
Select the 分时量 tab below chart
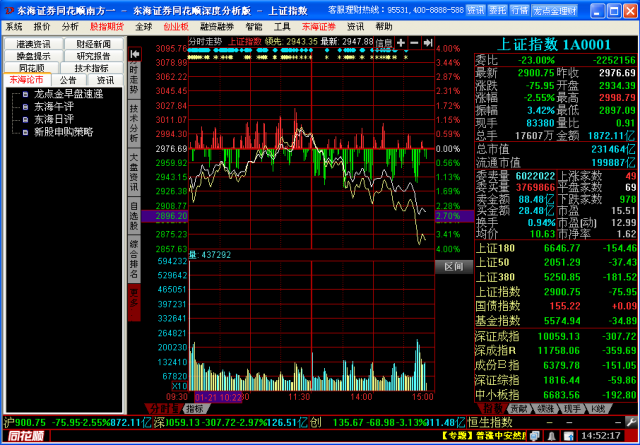point(164,409)
